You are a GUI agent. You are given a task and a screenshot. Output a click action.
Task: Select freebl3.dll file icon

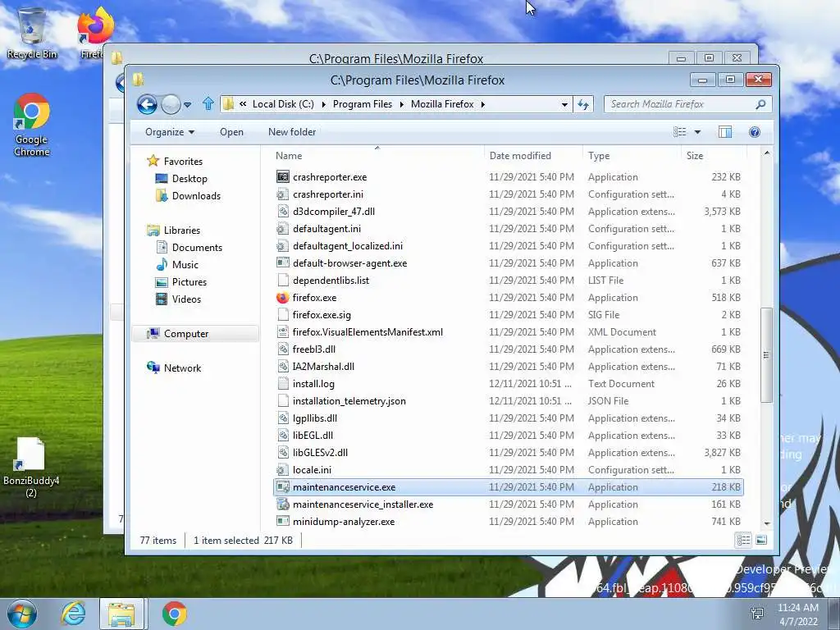click(x=282, y=349)
